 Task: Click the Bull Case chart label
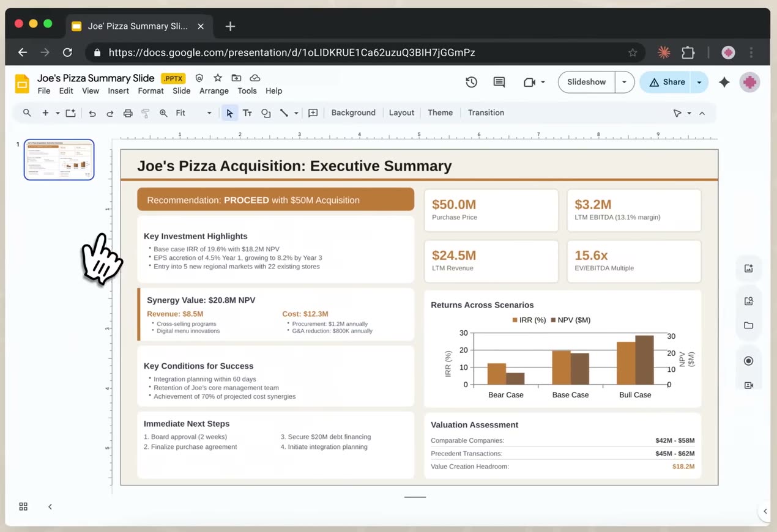[x=635, y=395]
